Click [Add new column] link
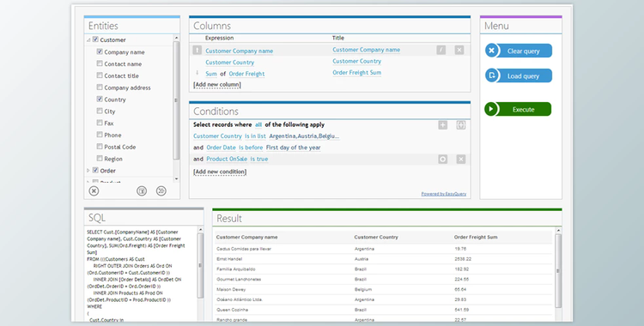Image resolution: width=644 pixels, height=326 pixels. 217,85
